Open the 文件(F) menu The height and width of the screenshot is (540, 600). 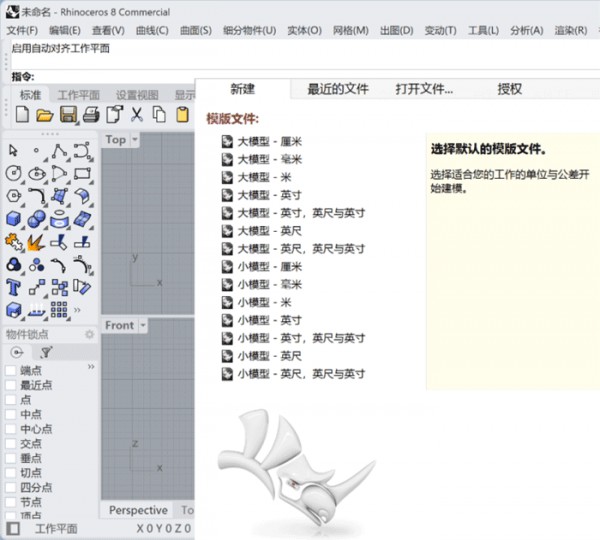click(x=22, y=30)
